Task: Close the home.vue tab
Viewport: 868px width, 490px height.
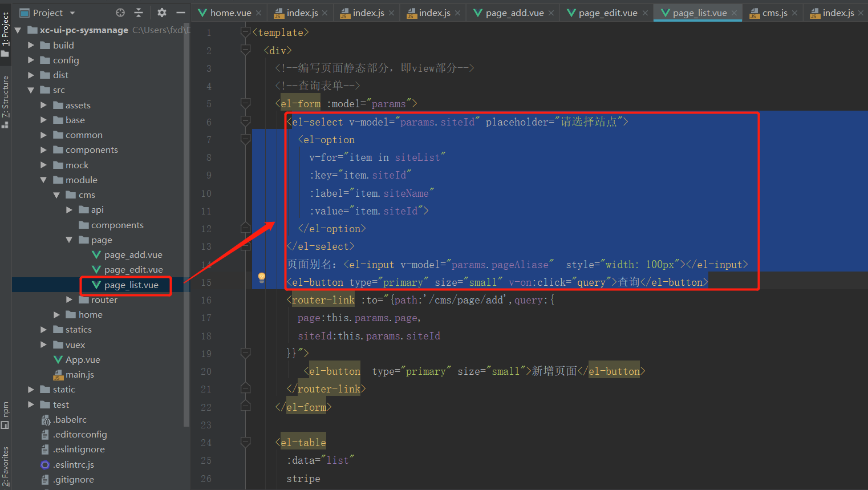Action: 258,13
